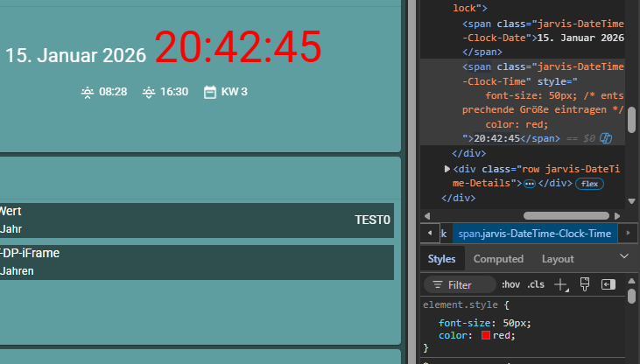Click the Styles pane scroll-up arrow
The width and height of the screenshot is (640, 364).
click(631, 281)
